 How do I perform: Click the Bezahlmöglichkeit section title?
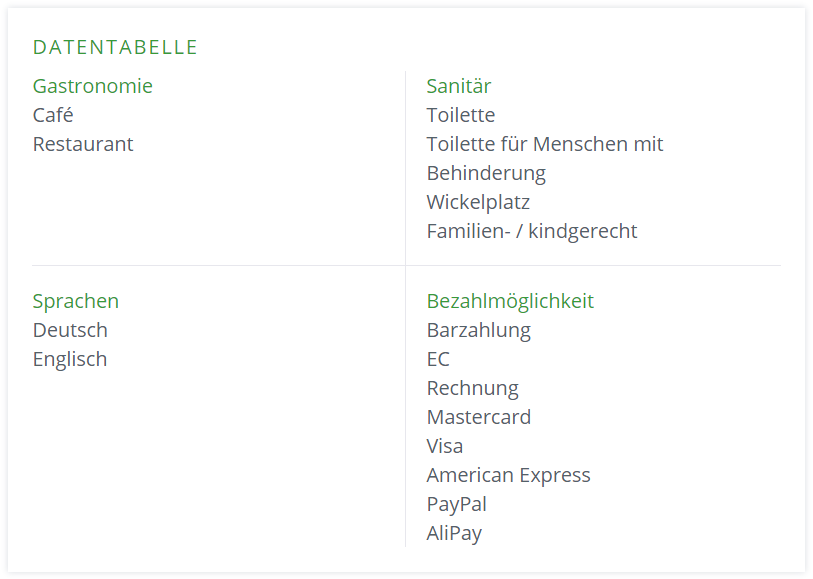(x=510, y=301)
